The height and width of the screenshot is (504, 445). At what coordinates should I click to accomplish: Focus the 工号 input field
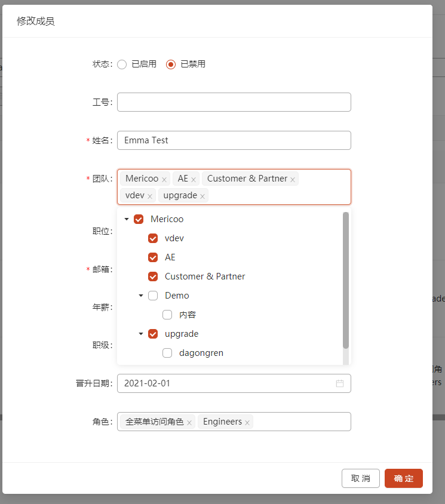[234, 102]
